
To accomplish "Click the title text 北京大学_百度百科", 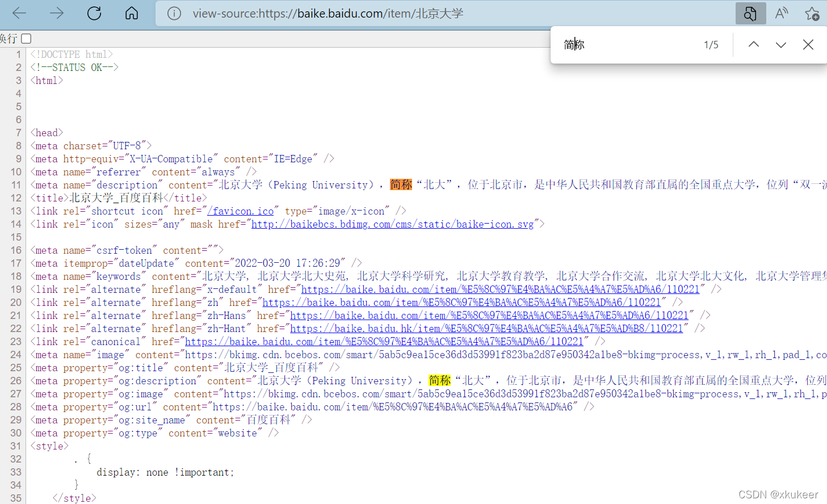I will point(116,198).
